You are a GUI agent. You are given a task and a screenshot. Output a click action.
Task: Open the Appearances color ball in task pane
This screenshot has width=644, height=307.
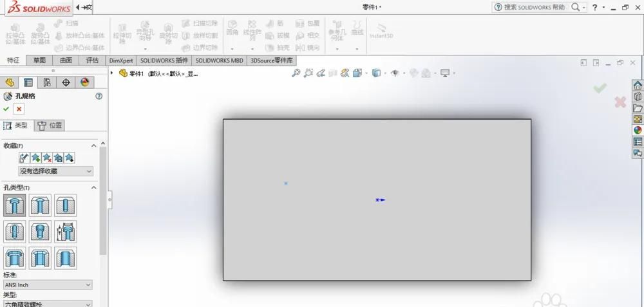pyautogui.click(x=638, y=130)
